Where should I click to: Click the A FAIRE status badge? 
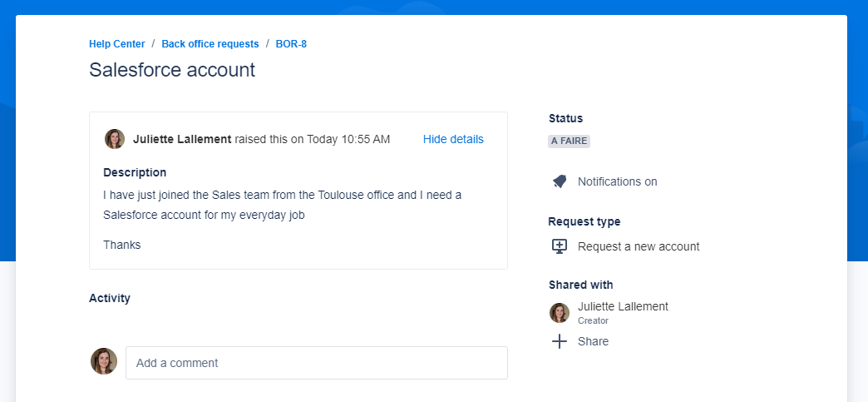[x=569, y=141]
